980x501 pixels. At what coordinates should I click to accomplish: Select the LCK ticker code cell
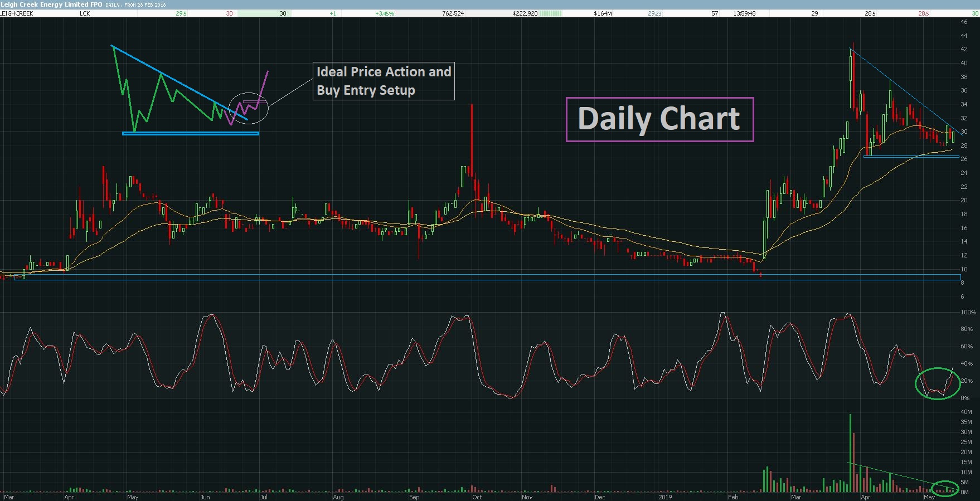tap(85, 13)
